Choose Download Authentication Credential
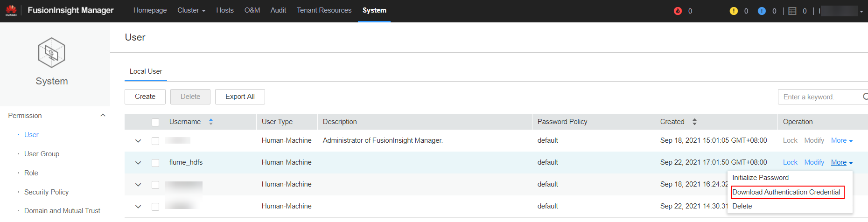This screenshot has width=868, height=222. [x=786, y=192]
